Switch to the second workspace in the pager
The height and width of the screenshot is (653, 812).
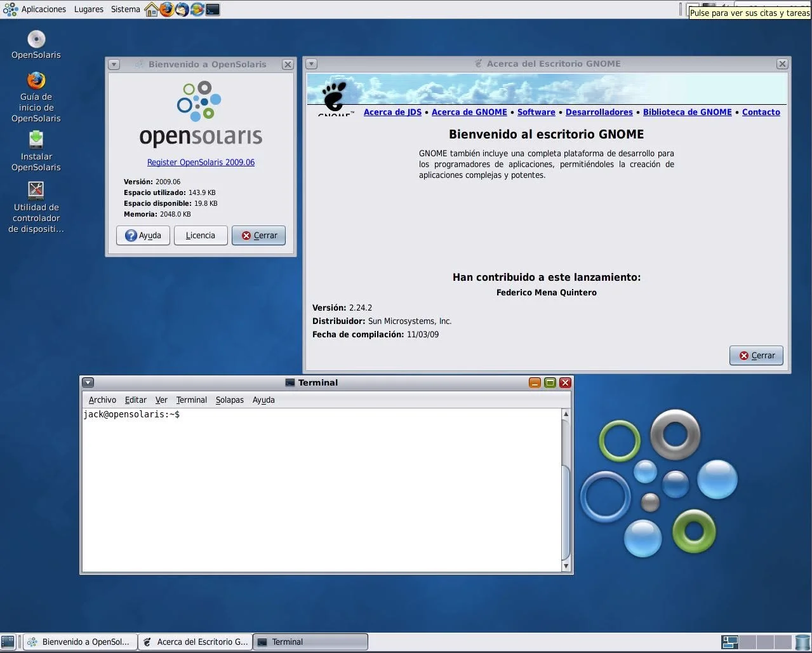pos(748,642)
